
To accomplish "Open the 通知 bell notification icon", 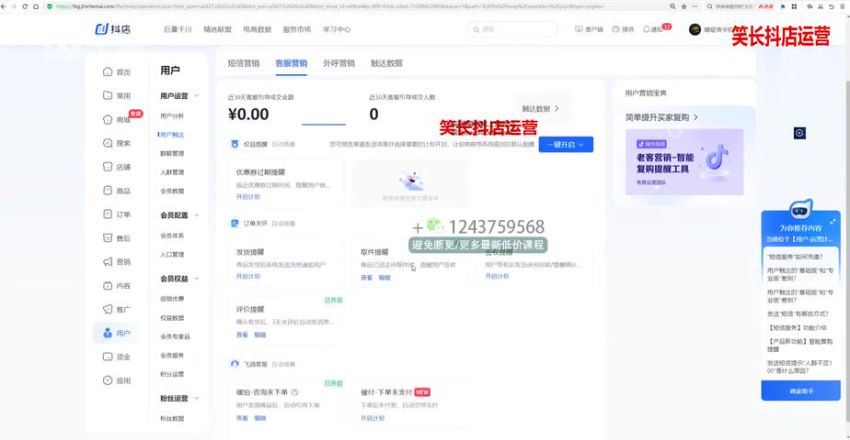I will point(646,29).
